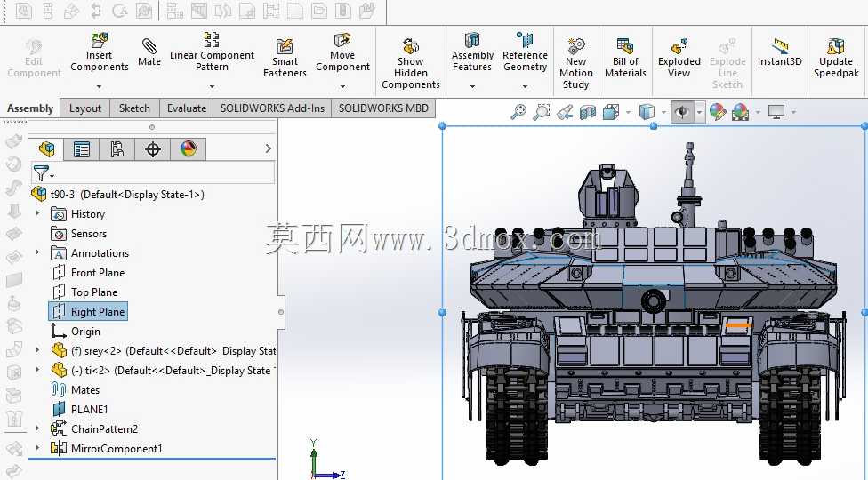This screenshot has height=480, width=868.
Task: Open View Settings monitor icon
Action: tap(776, 112)
